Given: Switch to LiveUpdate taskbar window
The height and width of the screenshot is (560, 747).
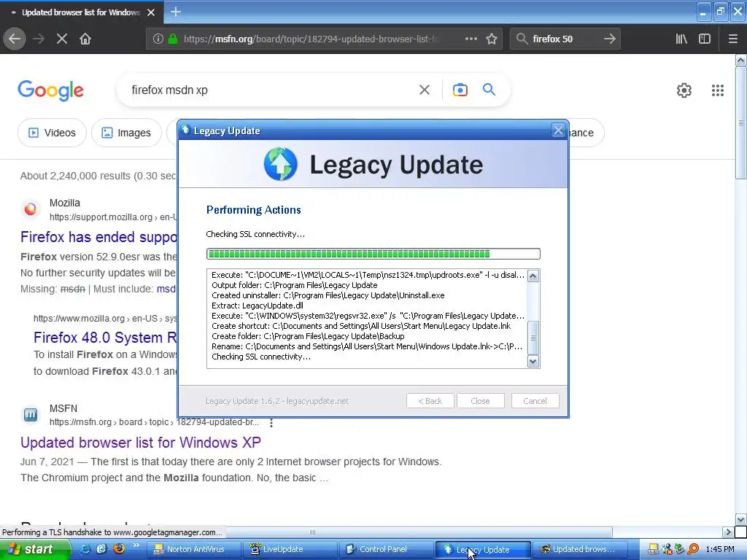Looking at the screenshot, I should (290, 549).
